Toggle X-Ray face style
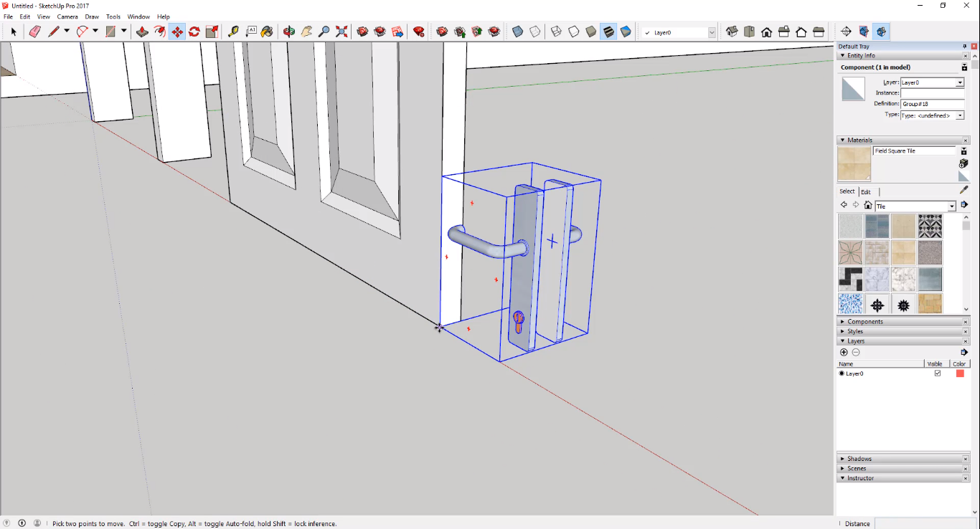Viewport: 980px width, 529px height. [517, 32]
